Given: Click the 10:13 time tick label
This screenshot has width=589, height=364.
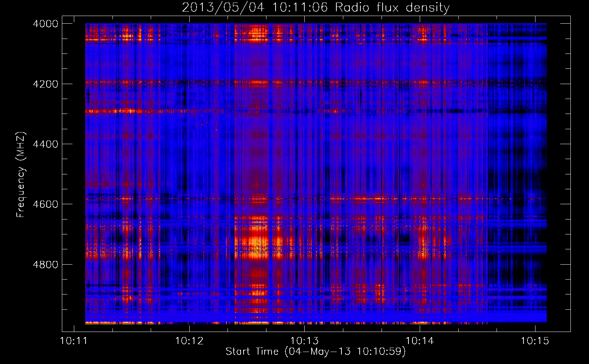Looking at the screenshot, I should click(x=305, y=341).
